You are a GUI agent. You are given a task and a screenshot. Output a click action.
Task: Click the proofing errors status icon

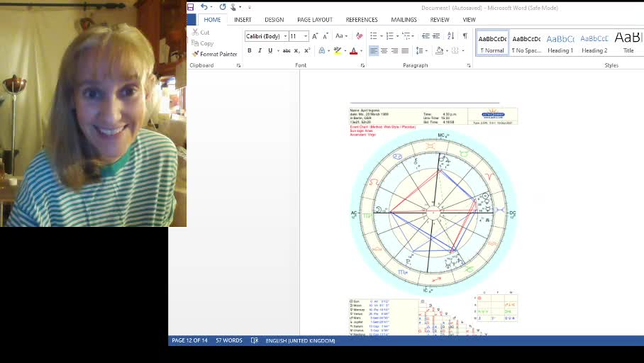click(255, 340)
